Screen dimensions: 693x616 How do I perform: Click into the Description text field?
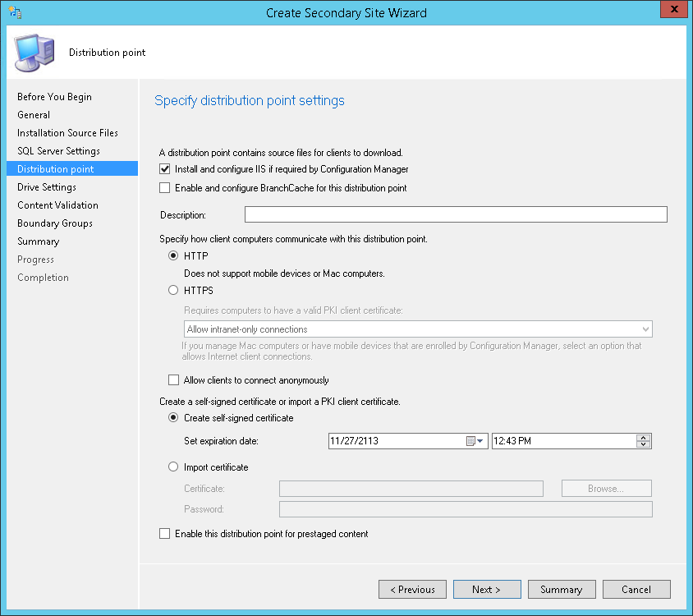tap(456, 214)
